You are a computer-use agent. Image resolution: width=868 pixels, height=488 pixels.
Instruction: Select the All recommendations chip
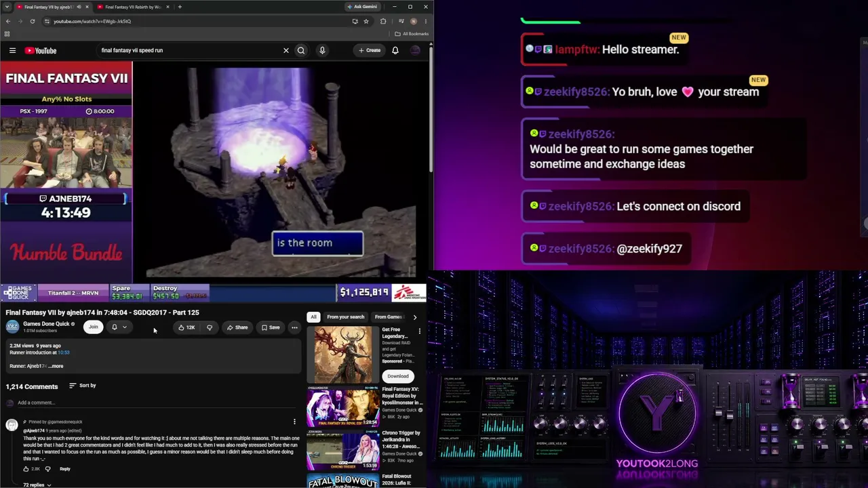click(313, 317)
